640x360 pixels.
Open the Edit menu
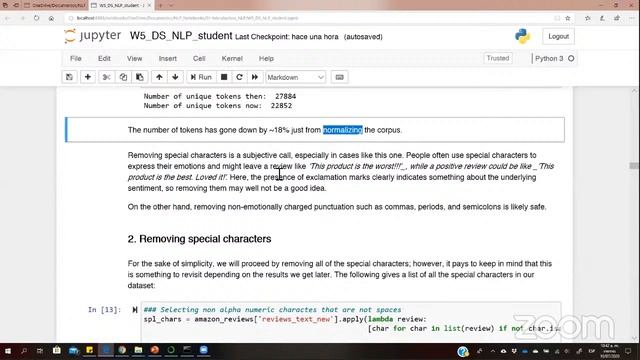point(104,58)
